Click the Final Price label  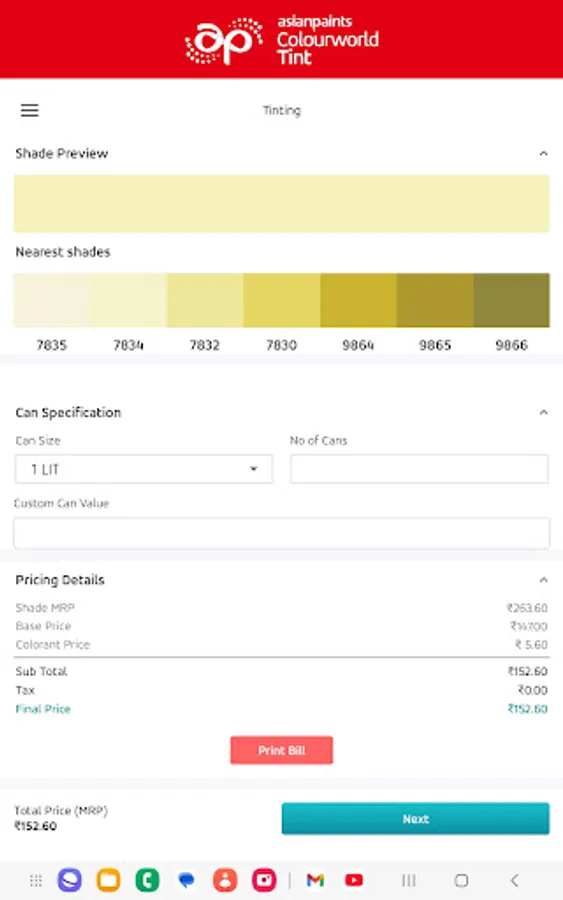pyautogui.click(x=43, y=709)
